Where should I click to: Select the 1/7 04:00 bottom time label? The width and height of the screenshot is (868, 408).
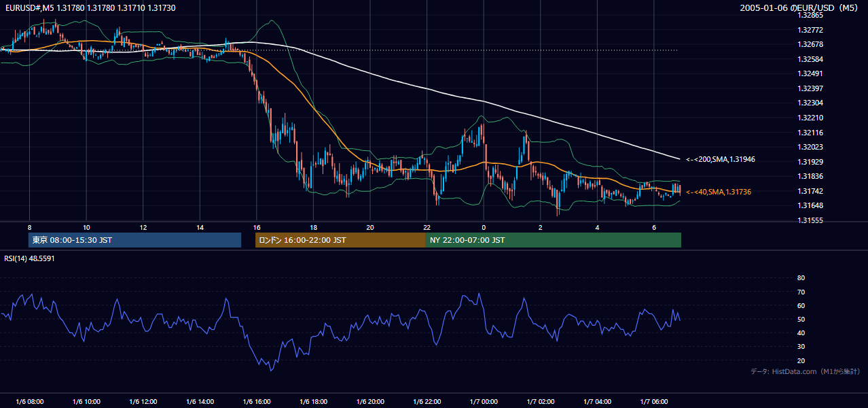(x=597, y=402)
